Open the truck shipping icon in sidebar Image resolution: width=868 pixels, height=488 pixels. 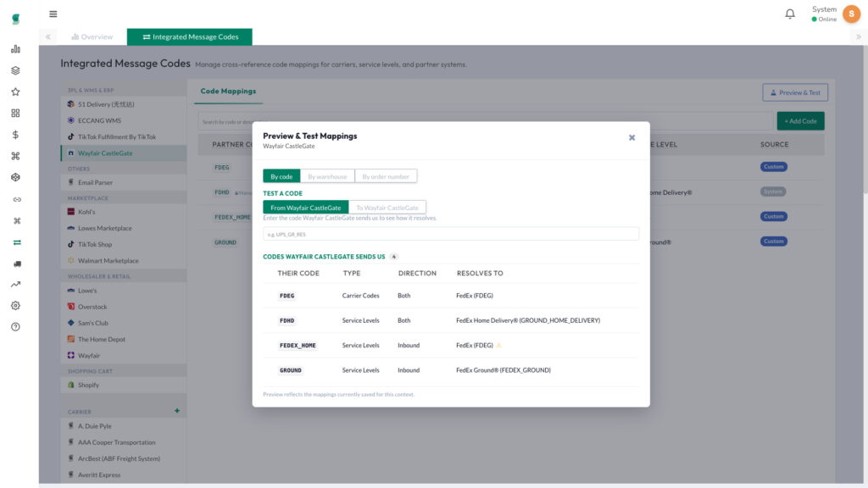[17, 264]
